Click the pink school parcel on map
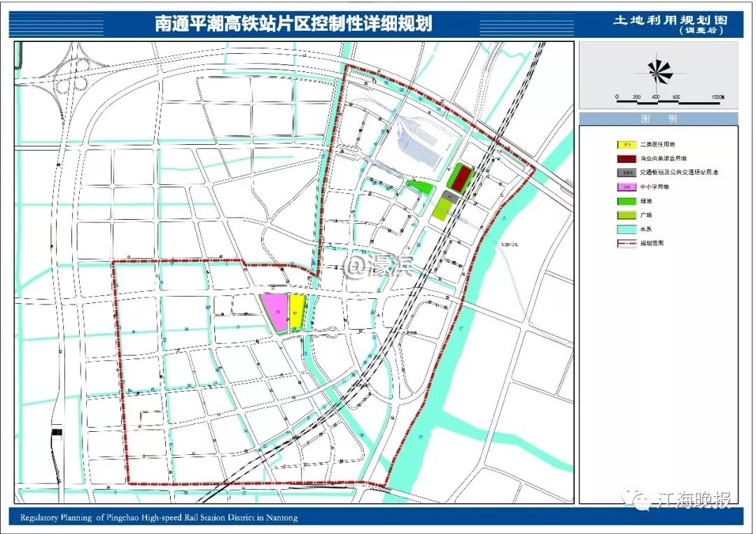 pyautogui.click(x=275, y=311)
